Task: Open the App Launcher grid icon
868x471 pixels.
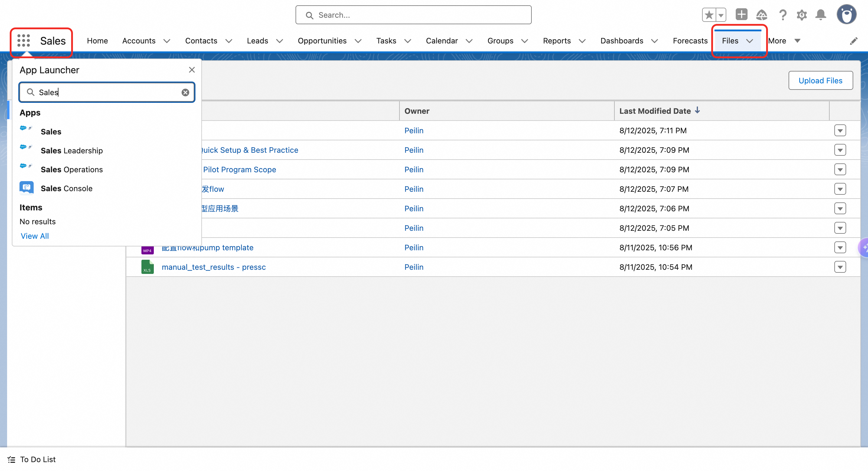Action: click(x=24, y=41)
